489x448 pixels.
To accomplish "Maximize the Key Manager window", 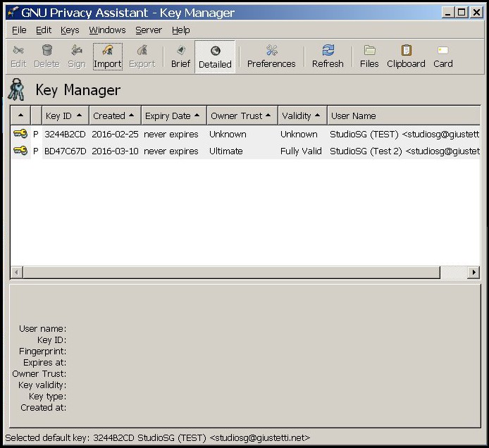I will [x=462, y=13].
